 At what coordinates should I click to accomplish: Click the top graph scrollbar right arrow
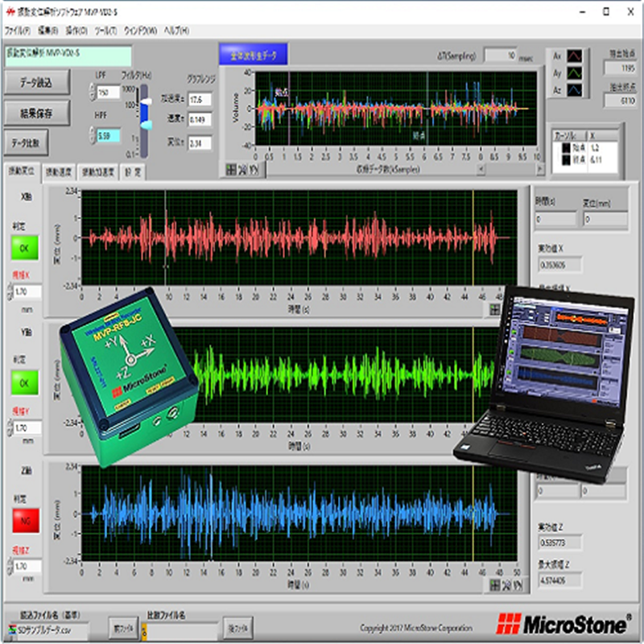(540, 168)
